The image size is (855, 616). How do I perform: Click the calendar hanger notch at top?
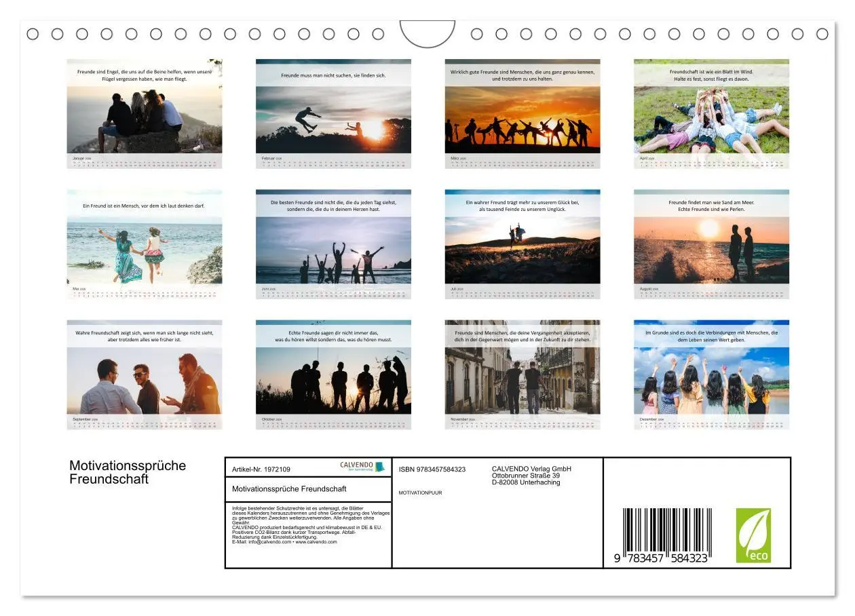427,33
